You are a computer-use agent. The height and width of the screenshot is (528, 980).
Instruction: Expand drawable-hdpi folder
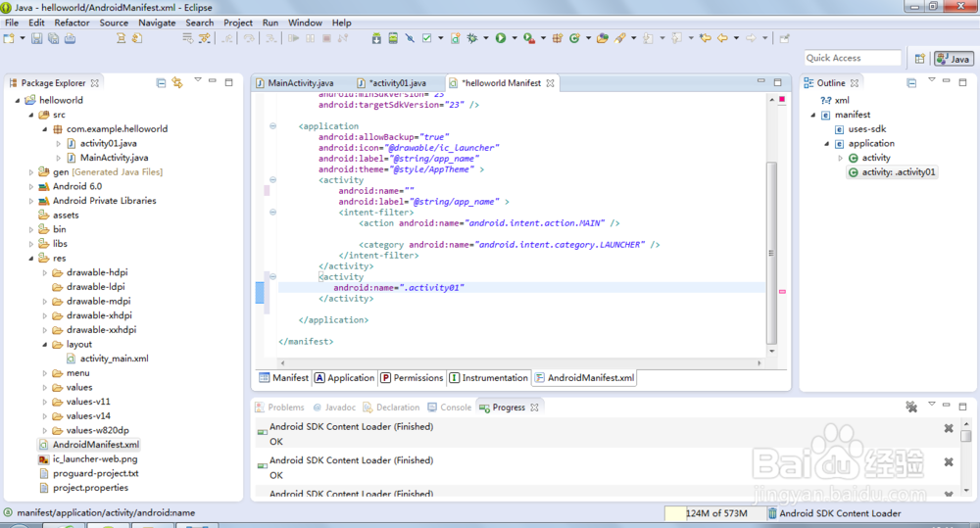(45, 272)
